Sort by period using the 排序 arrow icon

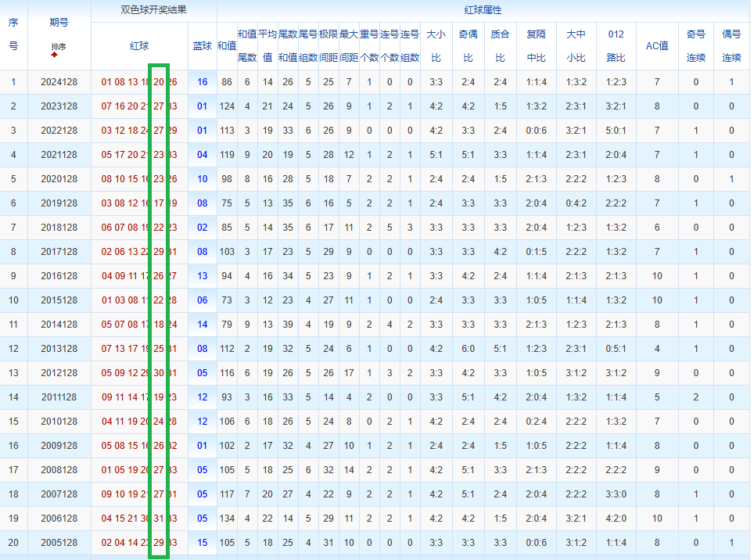coord(54,54)
